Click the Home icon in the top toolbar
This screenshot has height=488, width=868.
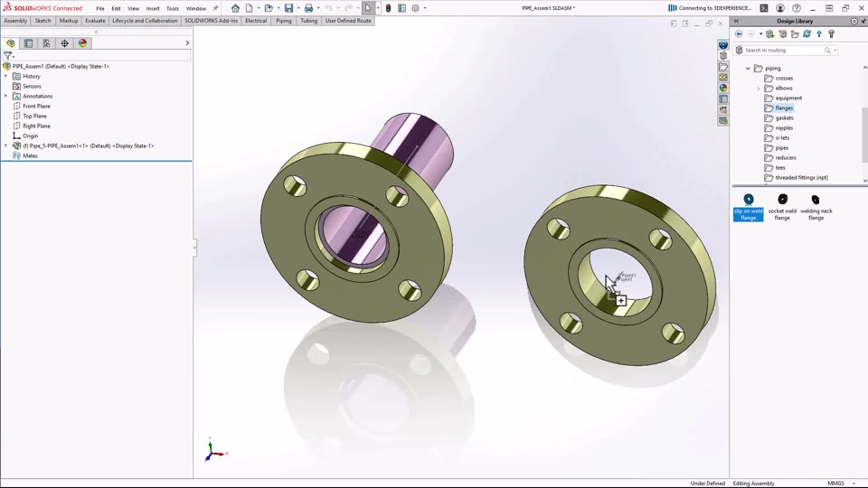click(235, 8)
